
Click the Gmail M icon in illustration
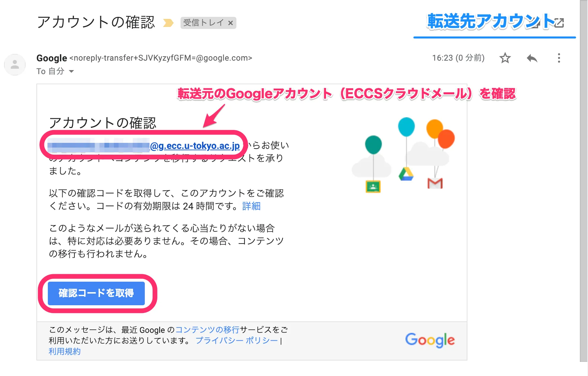pos(435,183)
